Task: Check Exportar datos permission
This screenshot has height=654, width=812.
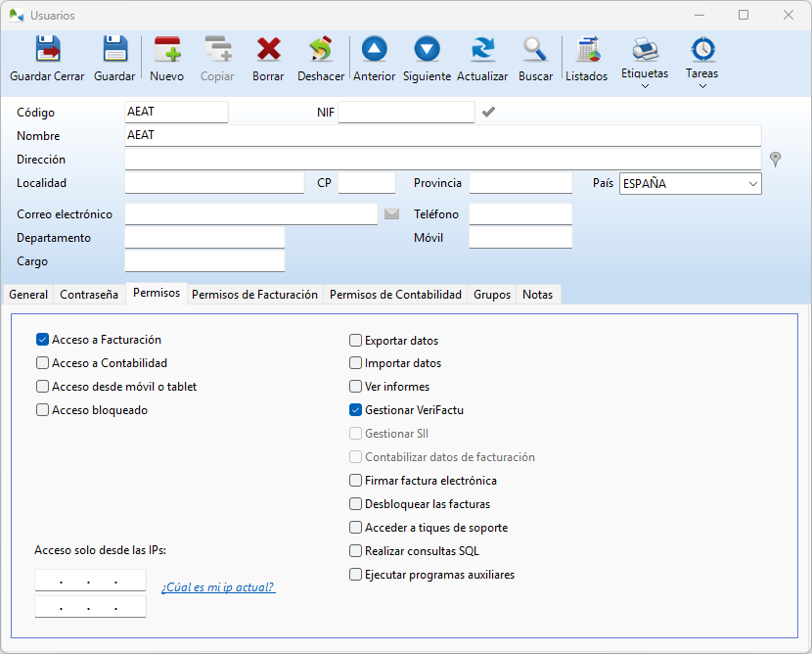Action: 356,341
